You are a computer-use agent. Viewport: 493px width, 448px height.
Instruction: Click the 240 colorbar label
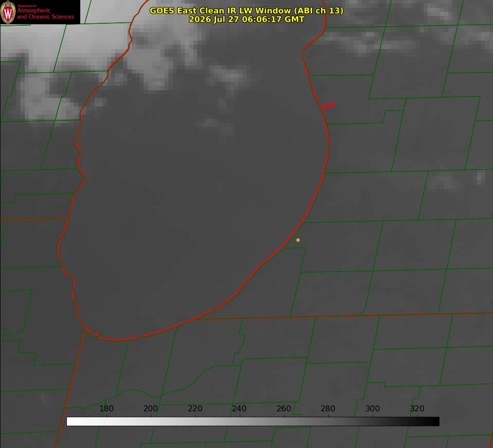pyautogui.click(x=239, y=408)
